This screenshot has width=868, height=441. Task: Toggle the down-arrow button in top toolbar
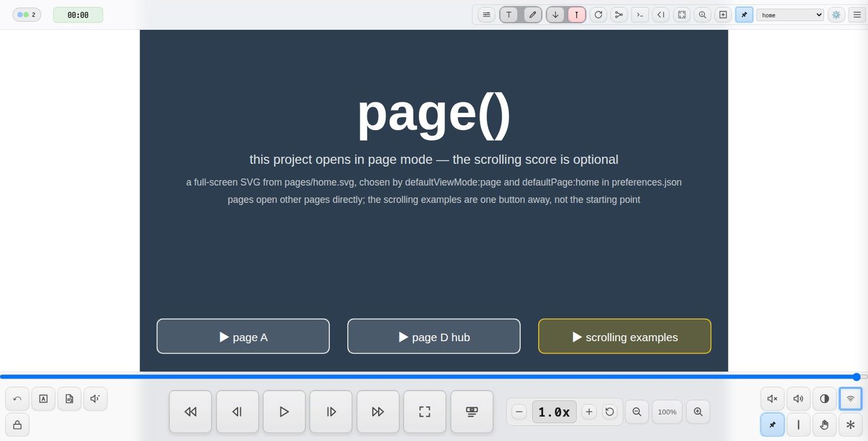(556, 15)
